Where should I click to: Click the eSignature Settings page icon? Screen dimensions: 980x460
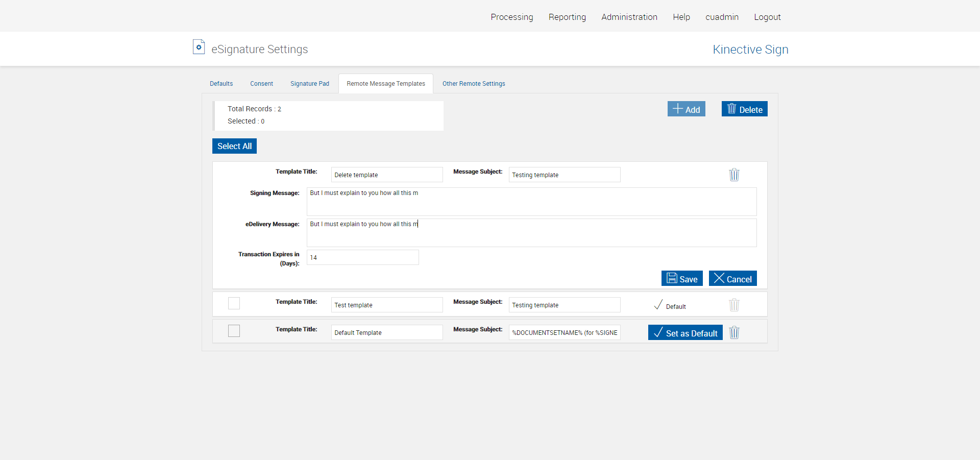(199, 47)
